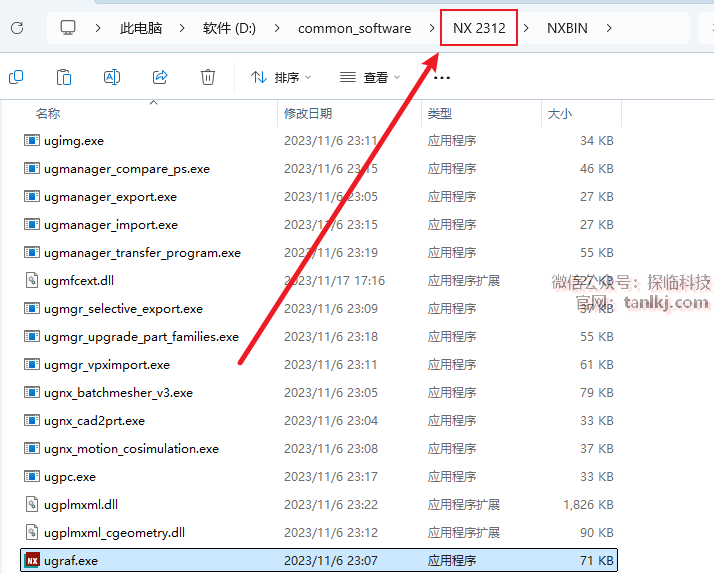The image size is (714, 576).
Task: Click the ugimg.exe file icon
Action: (x=32, y=141)
